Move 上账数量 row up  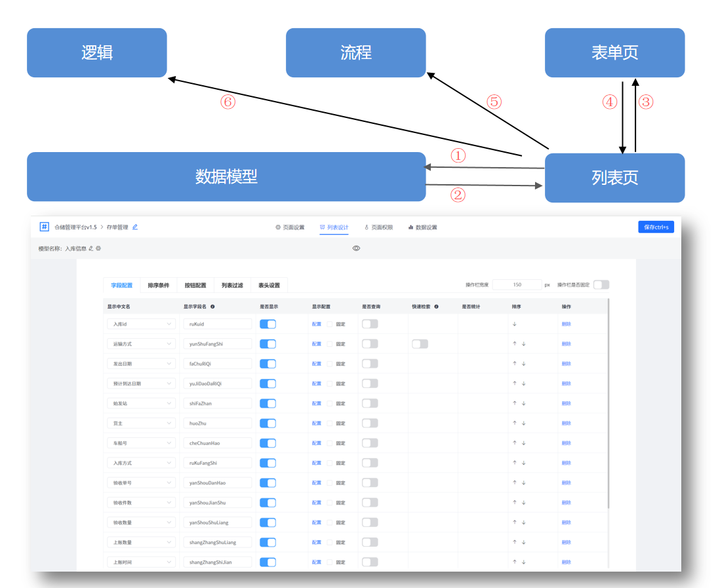(515, 542)
